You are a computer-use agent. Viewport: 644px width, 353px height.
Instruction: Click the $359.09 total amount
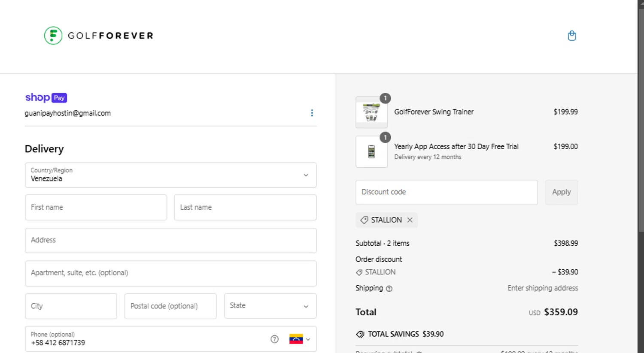[561, 312]
